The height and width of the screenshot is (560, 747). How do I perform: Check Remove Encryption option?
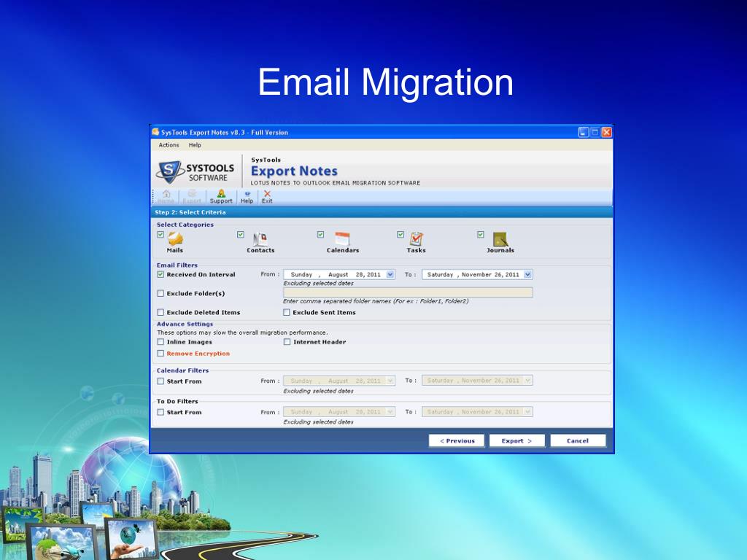[160, 354]
